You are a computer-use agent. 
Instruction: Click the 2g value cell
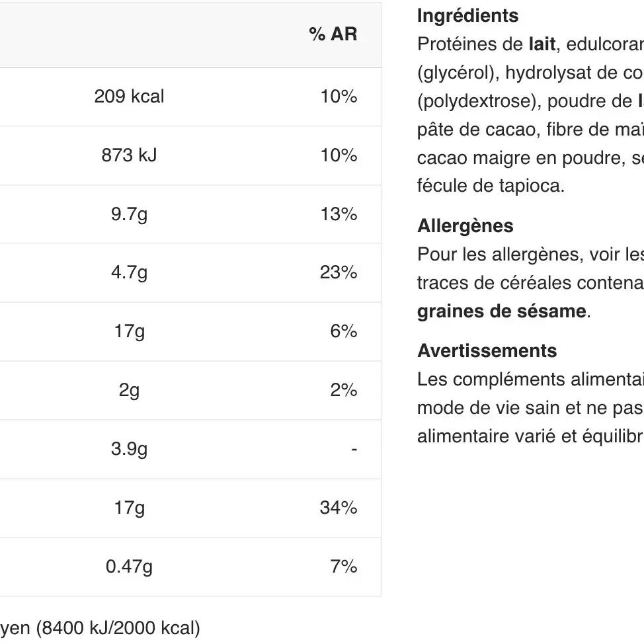pyautogui.click(x=129, y=390)
